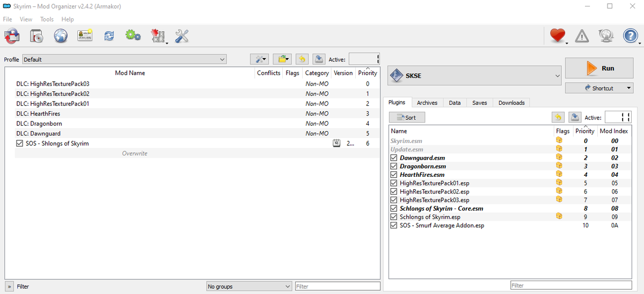Sort mods by Priority column header
644x294 pixels.
click(x=368, y=73)
